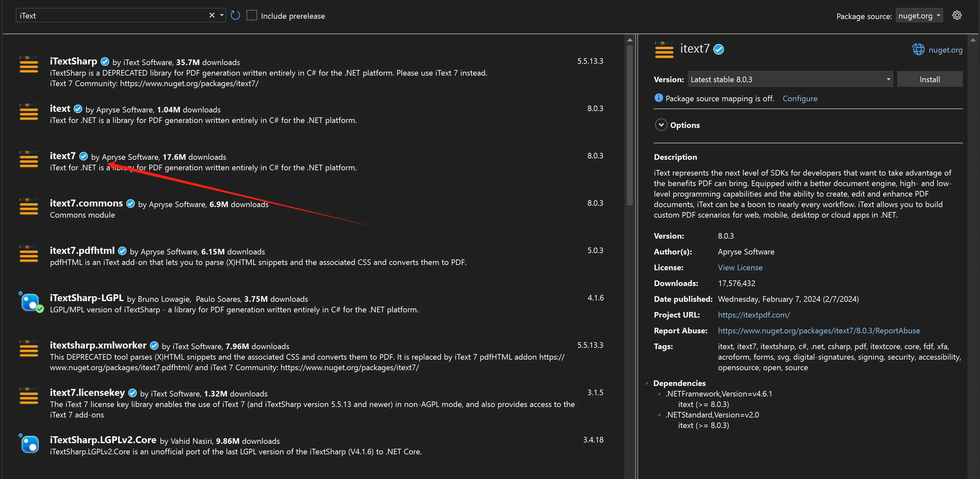Open the https://itextpdf.com/ project URL
Viewport: 980px width, 479px height.
(753, 315)
